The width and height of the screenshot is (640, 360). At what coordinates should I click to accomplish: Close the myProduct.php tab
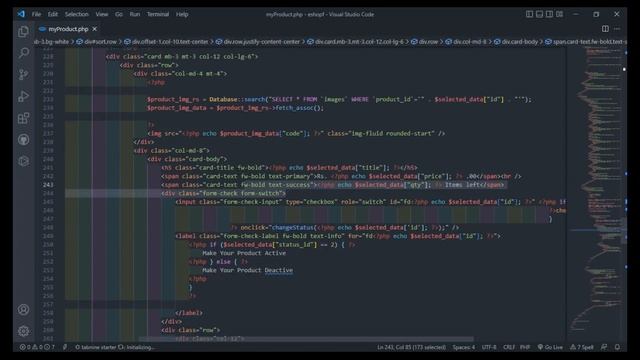pyautogui.click(x=95, y=29)
